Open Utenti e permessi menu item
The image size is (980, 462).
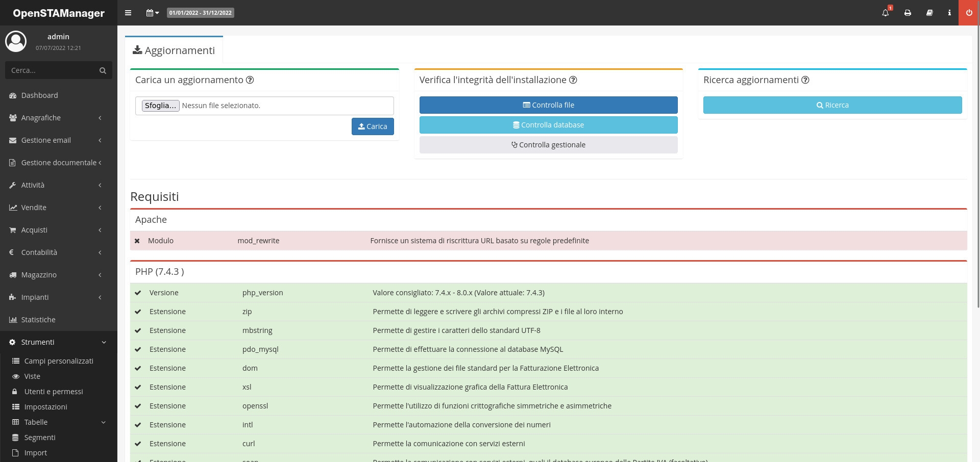[54, 392]
